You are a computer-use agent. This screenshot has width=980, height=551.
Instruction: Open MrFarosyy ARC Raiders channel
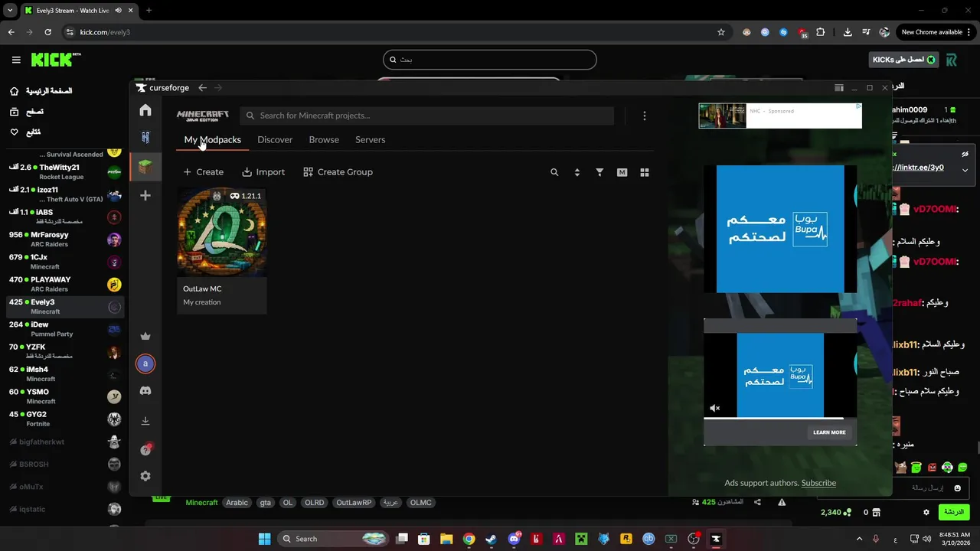tap(65, 240)
